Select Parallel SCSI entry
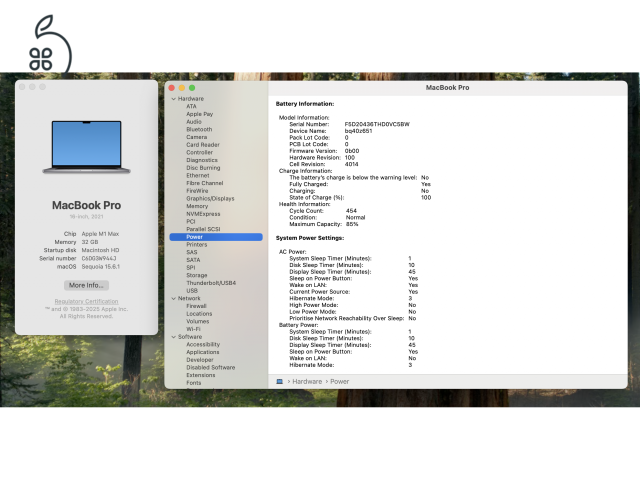The image size is (640, 480). tap(203, 229)
